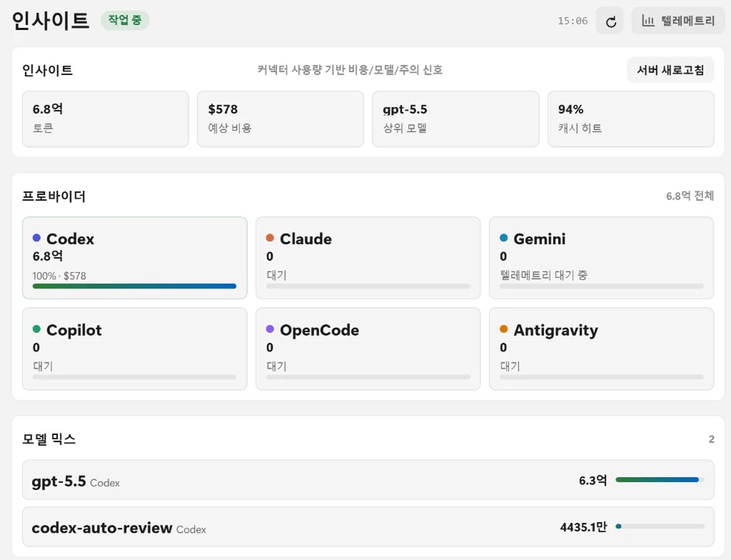Click the purple dot beside OpenCode
731x560 pixels.
270,329
